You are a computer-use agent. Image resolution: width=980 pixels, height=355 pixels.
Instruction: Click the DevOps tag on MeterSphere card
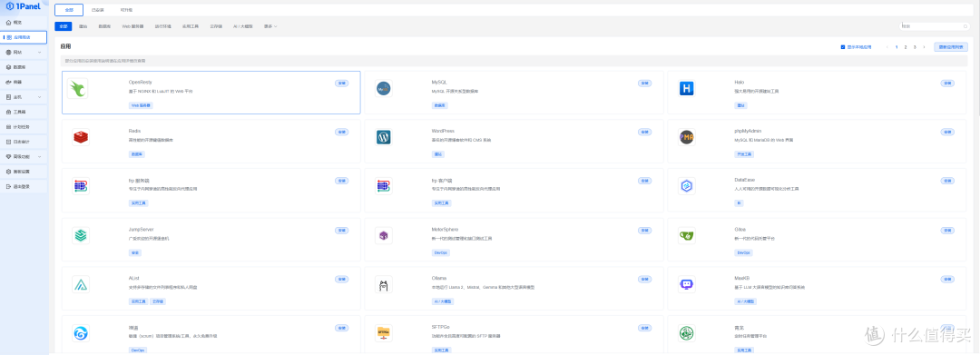441,252
